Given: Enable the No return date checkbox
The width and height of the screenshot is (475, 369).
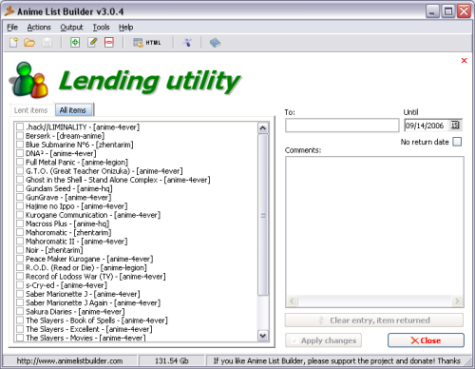Looking at the screenshot, I should (457, 142).
